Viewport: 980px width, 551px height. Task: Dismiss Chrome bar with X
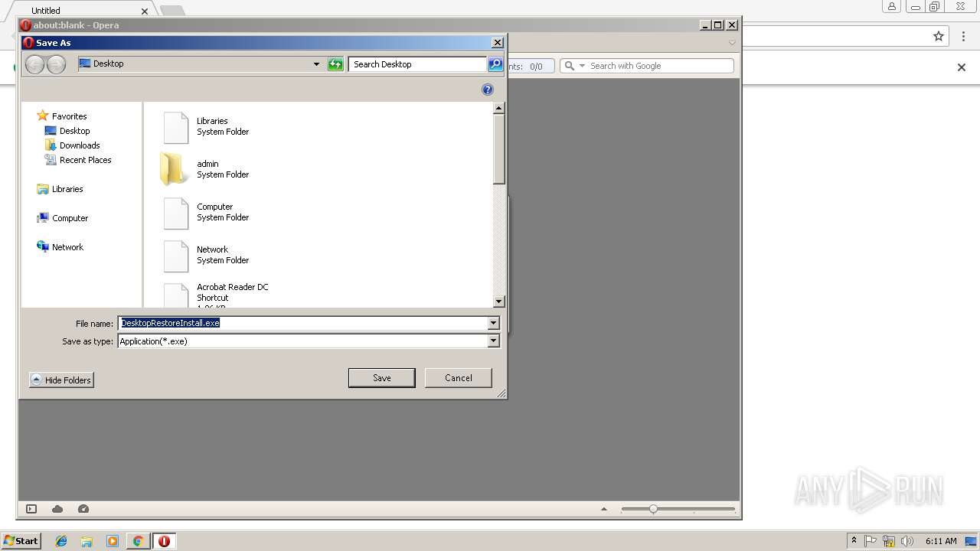click(x=962, y=67)
